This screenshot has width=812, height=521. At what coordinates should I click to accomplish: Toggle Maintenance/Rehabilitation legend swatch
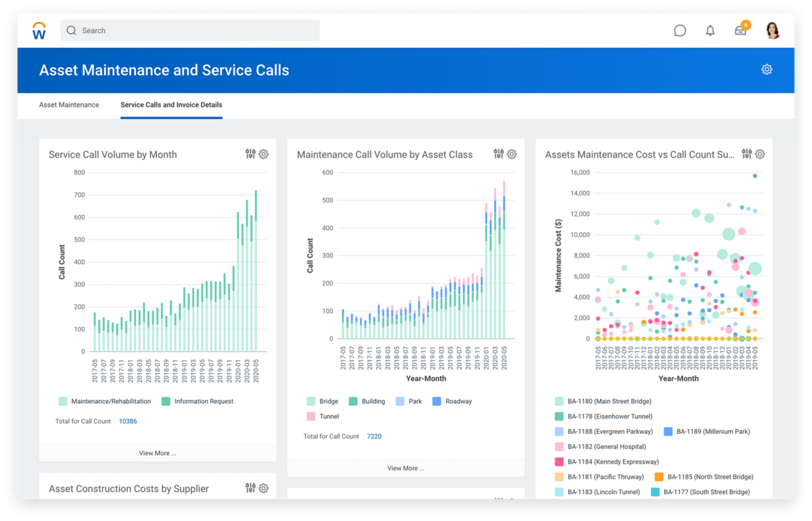coord(63,401)
